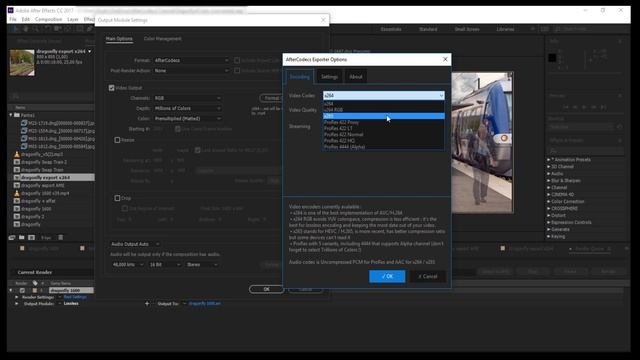The image size is (640, 360).
Task: Expand Color Correction effects category
Action: pos(549,202)
